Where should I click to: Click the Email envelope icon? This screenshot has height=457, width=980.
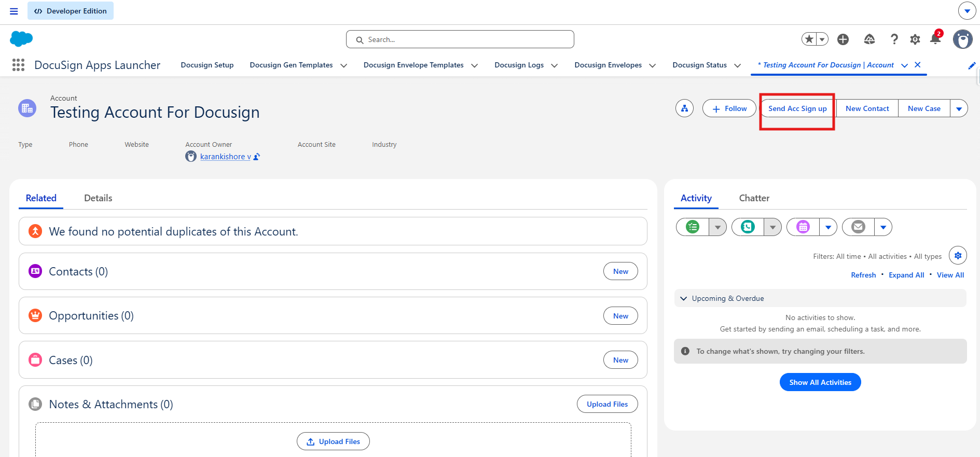coord(859,227)
